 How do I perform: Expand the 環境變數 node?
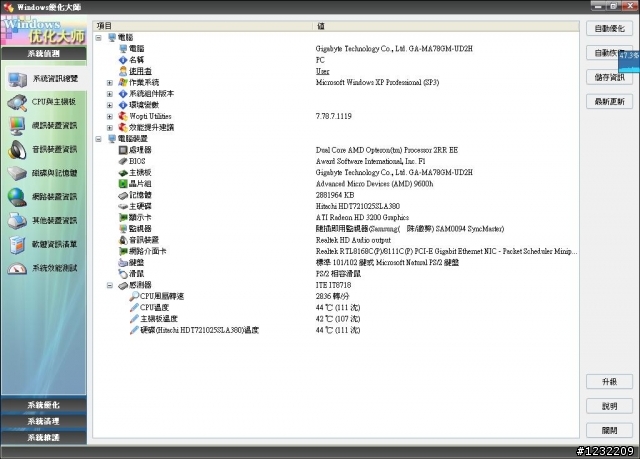point(109,105)
